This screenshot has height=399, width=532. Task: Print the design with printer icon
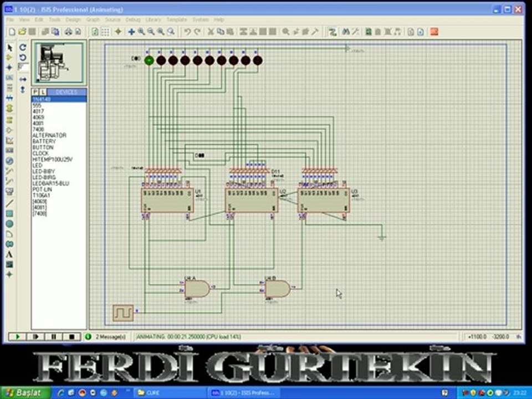(x=69, y=32)
